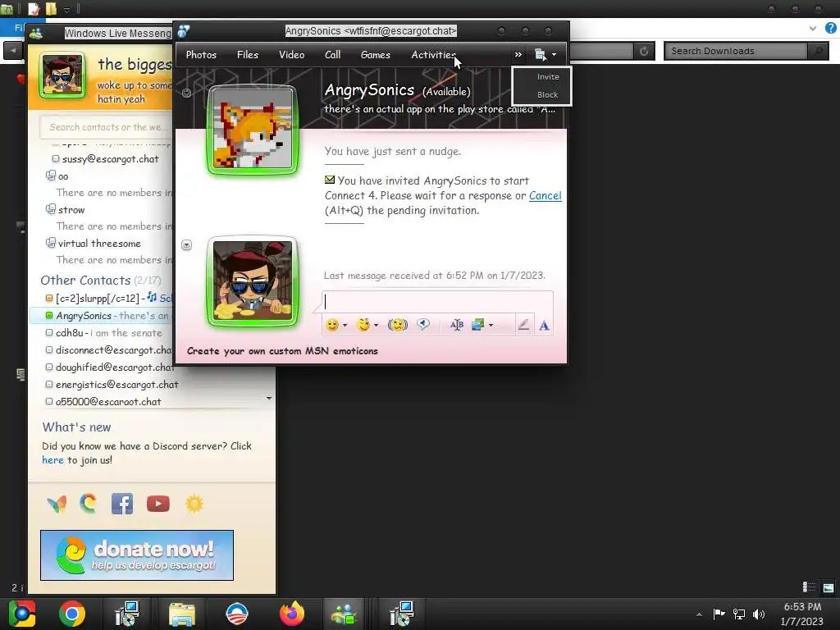
Task: Open the emoticon picker smiley icon
Action: click(332, 325)
